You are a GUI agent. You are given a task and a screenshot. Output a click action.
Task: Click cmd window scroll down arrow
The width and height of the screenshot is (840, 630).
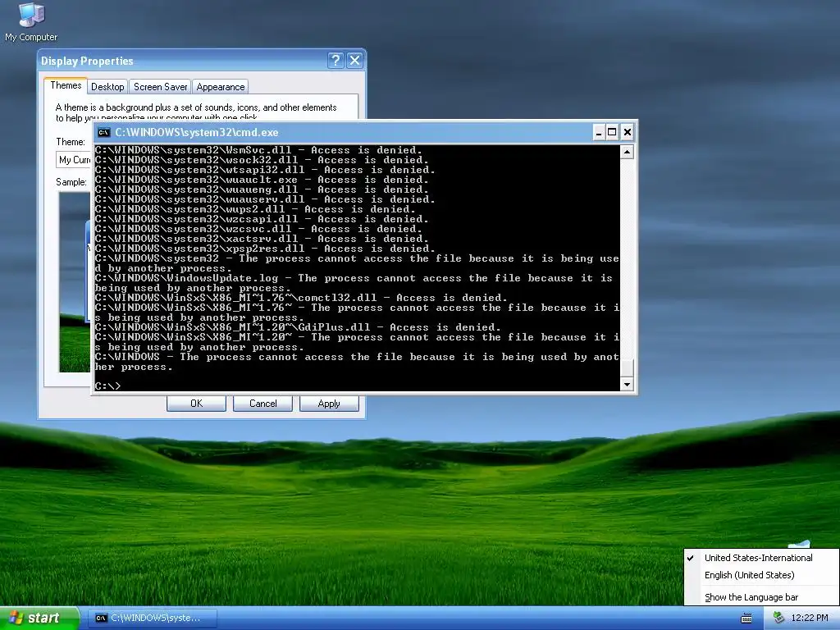tap(627, 384)
